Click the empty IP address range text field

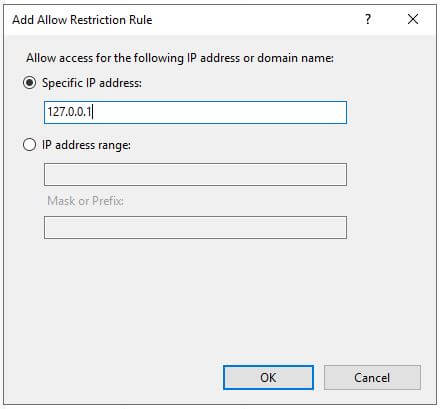(x=195, y=174)
